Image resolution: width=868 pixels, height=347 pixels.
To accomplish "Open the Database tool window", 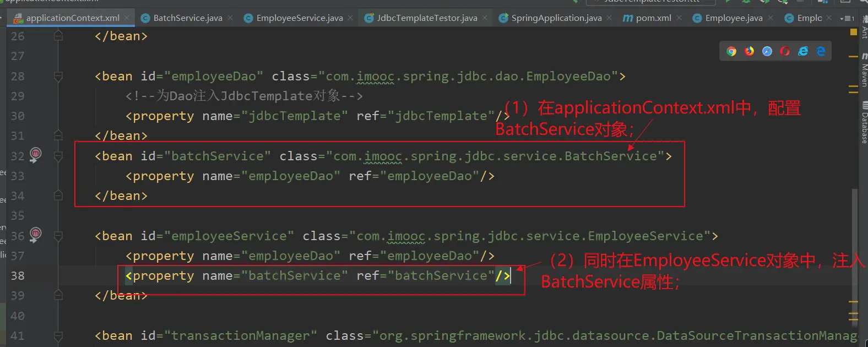I will click(864, 123).
